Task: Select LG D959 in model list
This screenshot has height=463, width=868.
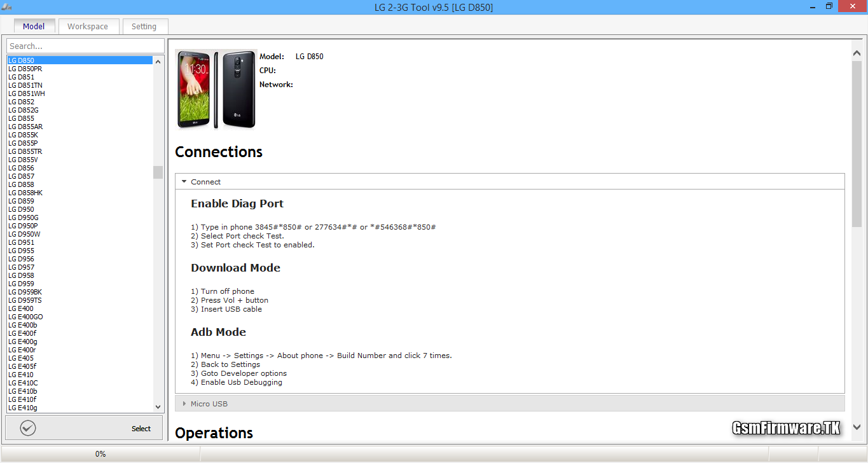Action: click(79, 284)
